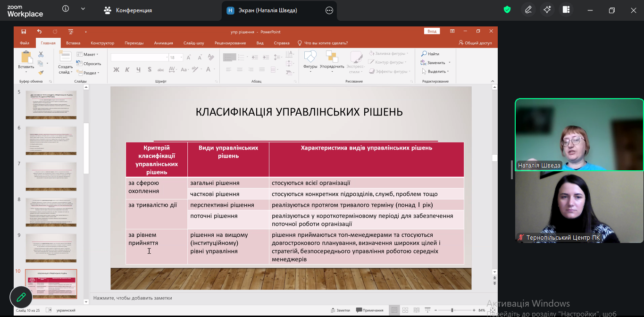Open the Вставка ribbon tab
This screenshot has width=644, height=317.
73,43
